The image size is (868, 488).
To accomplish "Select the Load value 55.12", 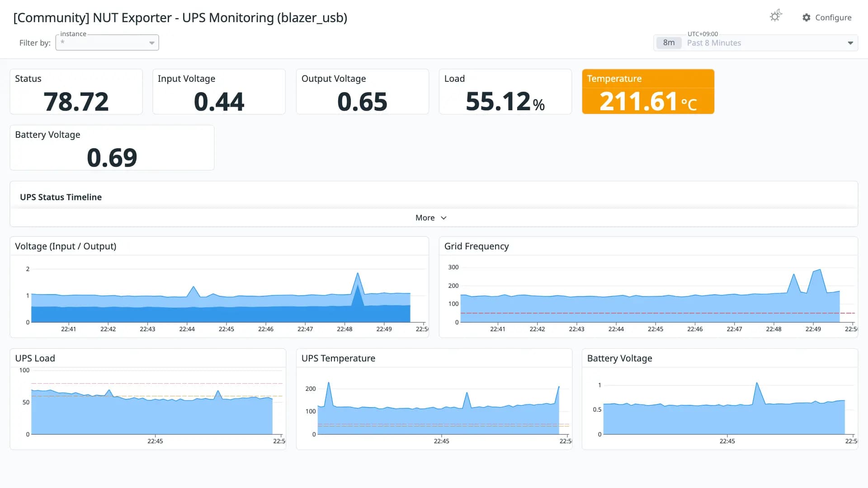I will coord(498,101).
